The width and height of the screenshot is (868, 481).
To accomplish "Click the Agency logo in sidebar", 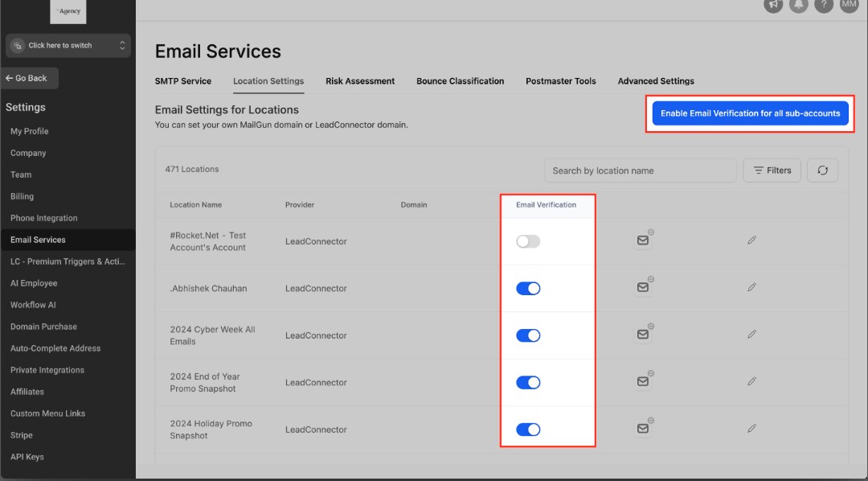I will [x=68, y=11].
